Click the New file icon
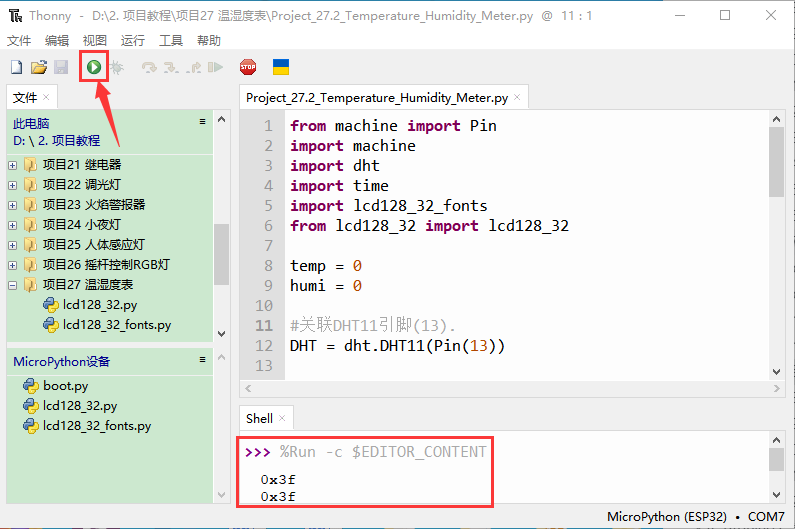 (x=16, y=67)
